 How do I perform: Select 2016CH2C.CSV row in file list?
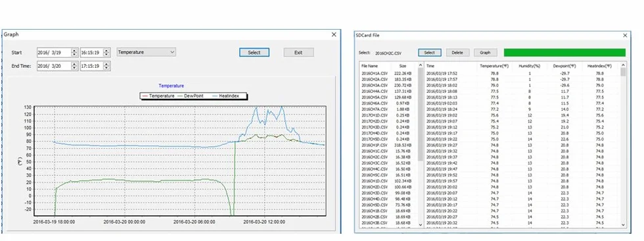click(375, 157)
